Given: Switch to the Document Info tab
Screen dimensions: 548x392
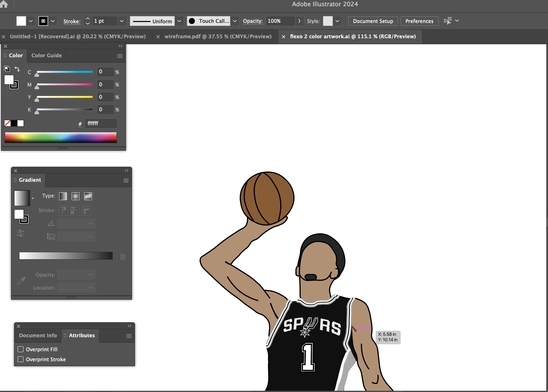Looking at the screenshot, I should [x=38, y=335].
